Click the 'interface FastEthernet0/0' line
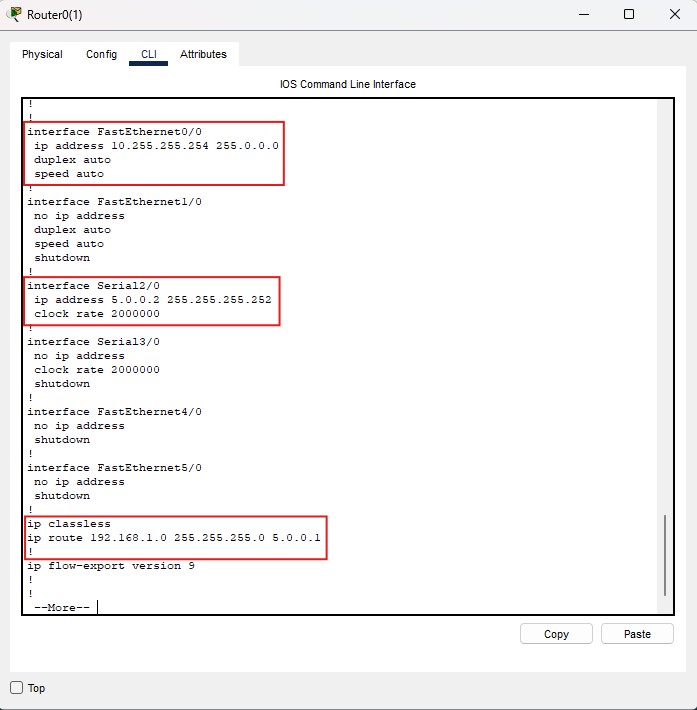 pos(115,132)
